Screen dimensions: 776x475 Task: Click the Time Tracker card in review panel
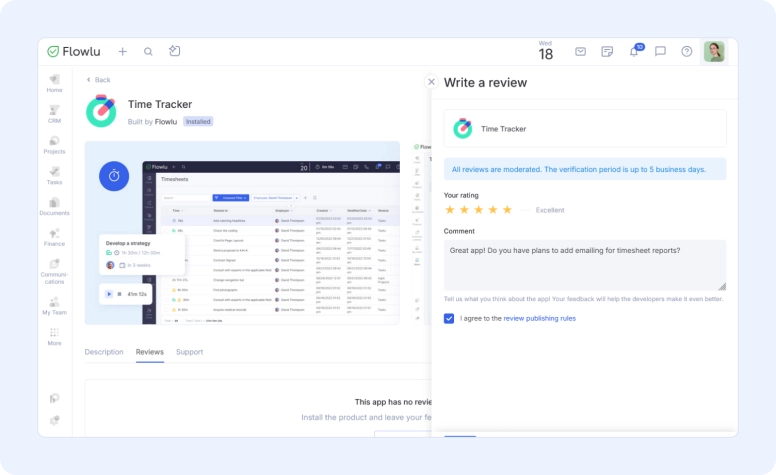point(585,129)
